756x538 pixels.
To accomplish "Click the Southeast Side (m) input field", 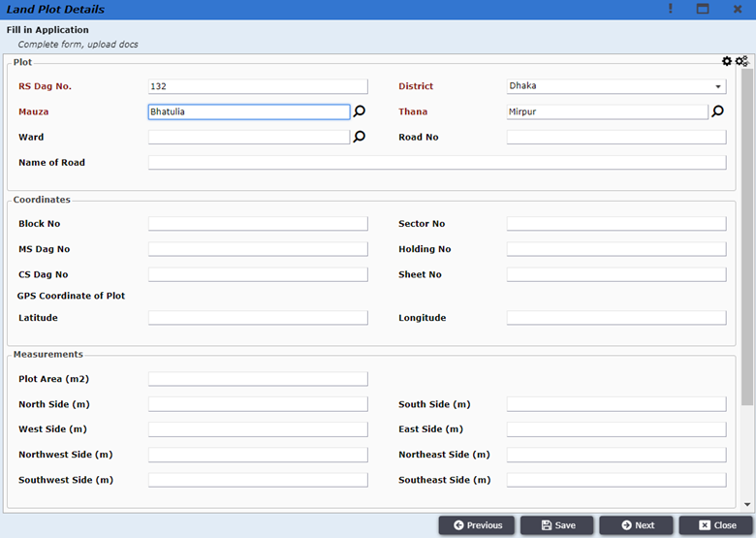I will tap(616, 480).
